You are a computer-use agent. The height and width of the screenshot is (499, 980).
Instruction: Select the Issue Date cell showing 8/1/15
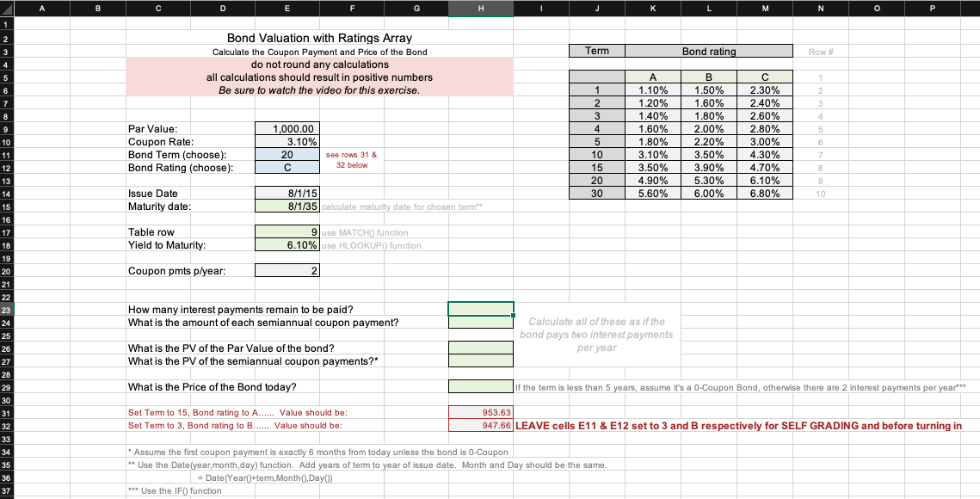pyautogui.click(x=286, y=193)
